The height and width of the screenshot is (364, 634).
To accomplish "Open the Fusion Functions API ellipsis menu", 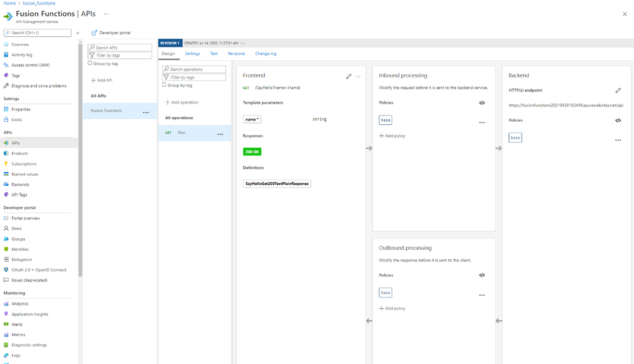I will (x=146, y=113).
